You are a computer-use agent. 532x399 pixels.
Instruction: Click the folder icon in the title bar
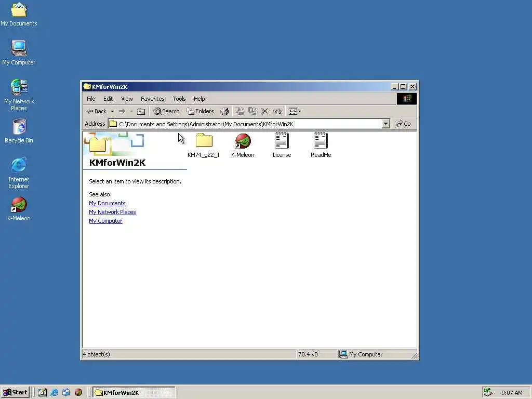coord(87,87)
